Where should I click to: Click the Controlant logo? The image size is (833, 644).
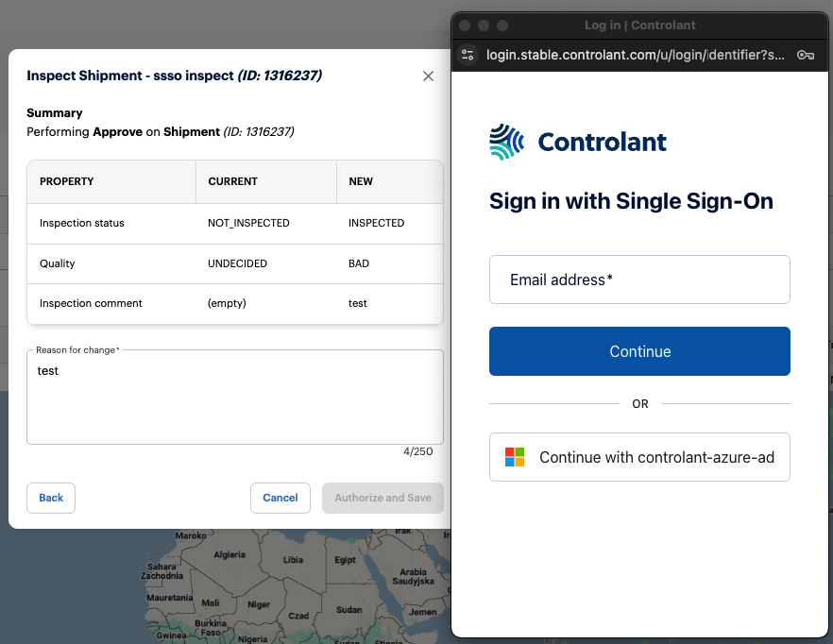[578, 142]
